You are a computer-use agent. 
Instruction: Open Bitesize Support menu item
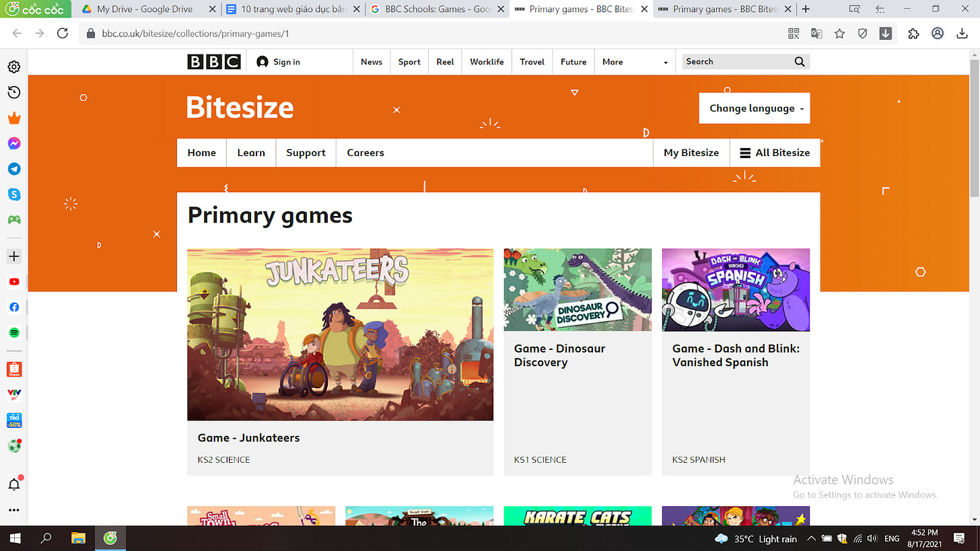pos(306,153)
